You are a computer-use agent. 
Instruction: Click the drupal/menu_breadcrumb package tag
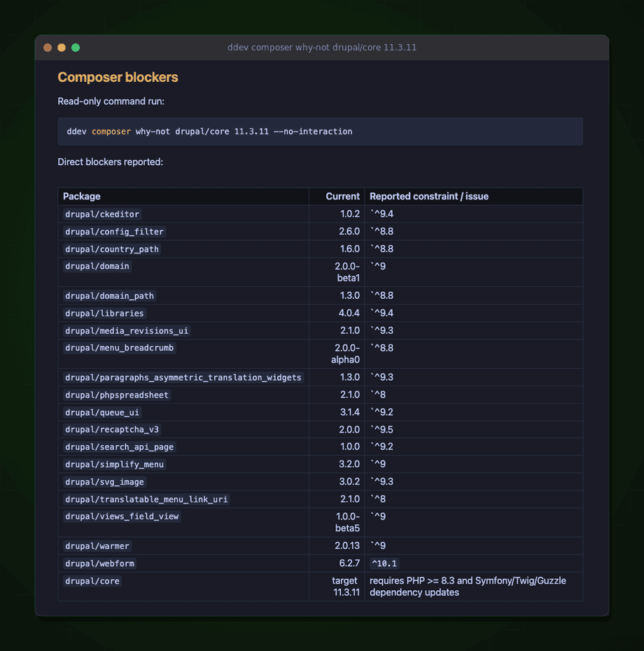[x=119, y=348]
